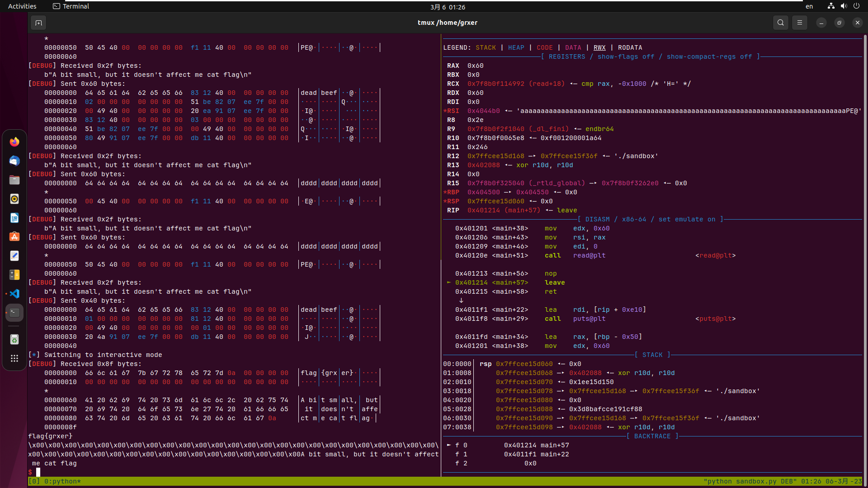Click the terminal title 'tmux /home/grxer'
Screen dimensions: 868x488
[447, 23]
